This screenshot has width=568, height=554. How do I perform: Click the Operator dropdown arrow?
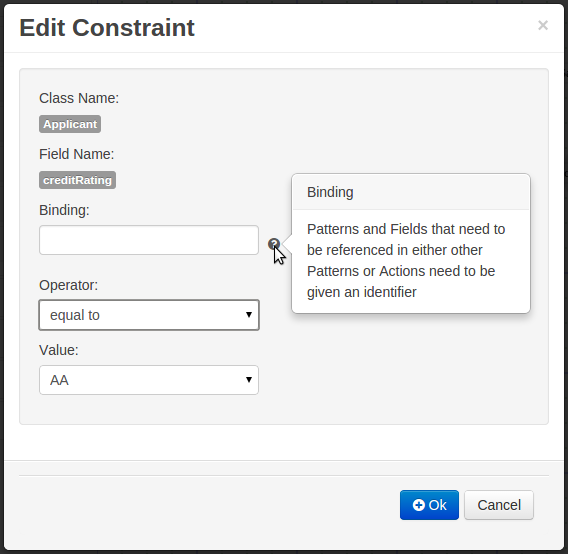(249, 315)
